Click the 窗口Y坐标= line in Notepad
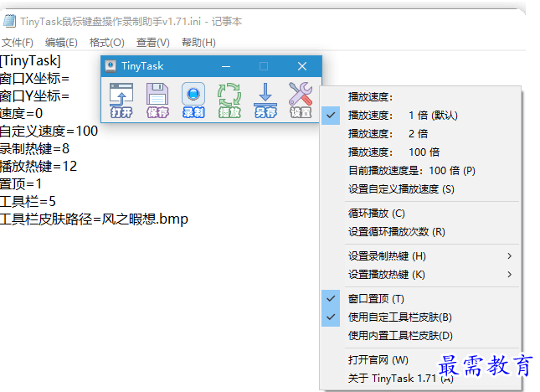This screenshot has height=392, width=540. pos(34,95)
